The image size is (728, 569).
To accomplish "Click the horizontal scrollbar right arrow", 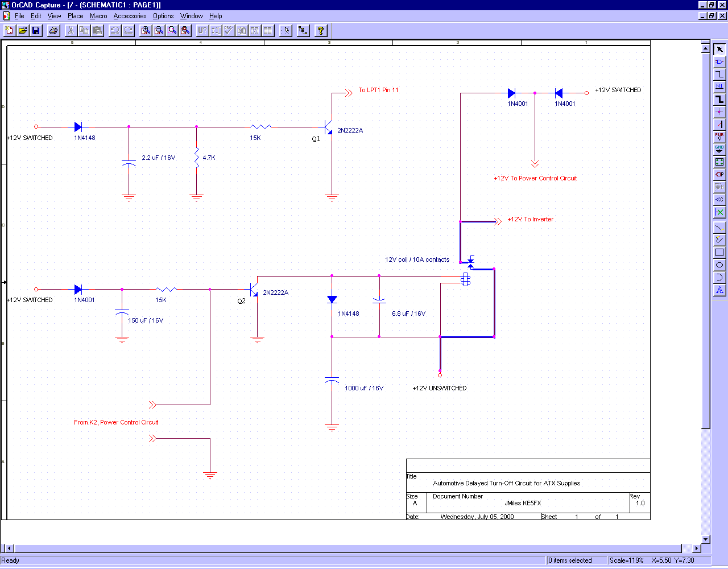I will click(697, 549).
